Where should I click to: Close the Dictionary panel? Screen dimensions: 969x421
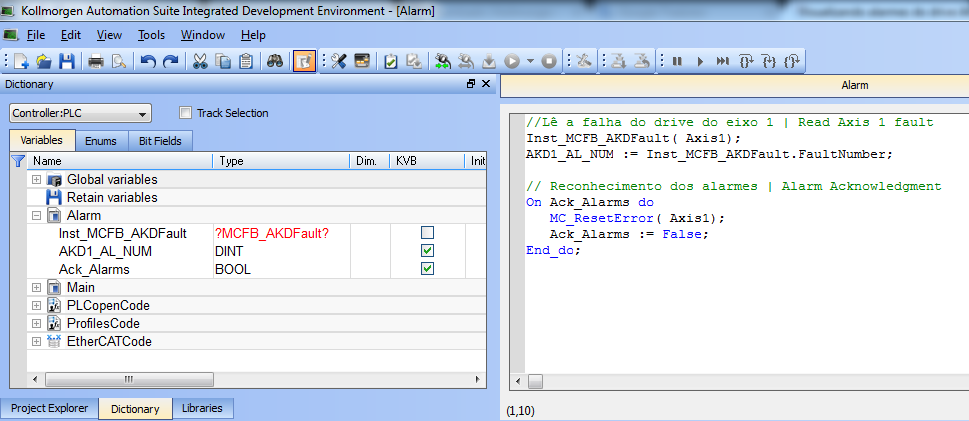[486, 83]
